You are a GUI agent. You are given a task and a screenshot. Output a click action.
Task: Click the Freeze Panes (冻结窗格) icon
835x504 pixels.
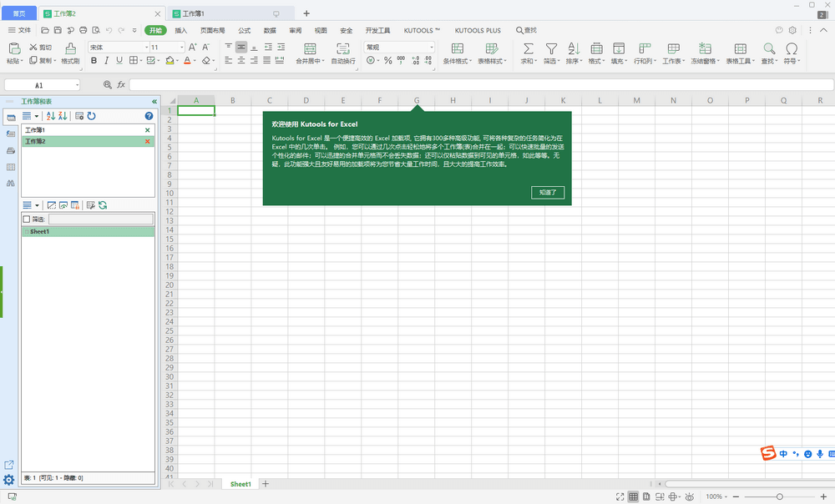706,48
